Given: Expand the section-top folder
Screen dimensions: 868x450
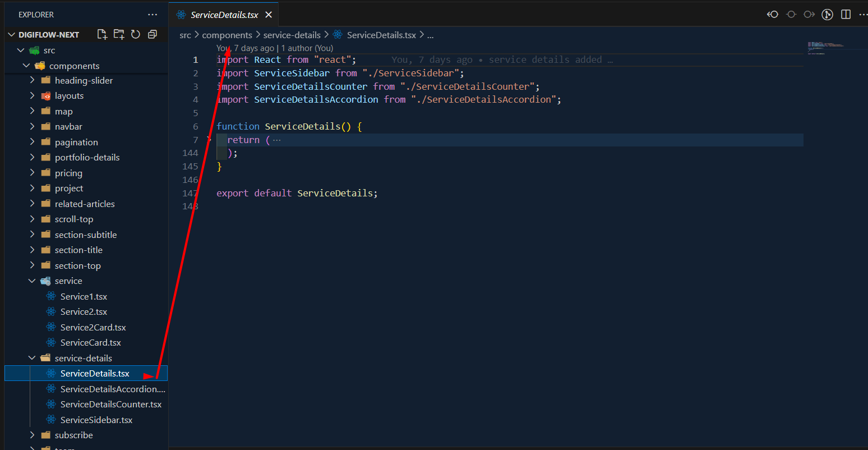Looking at the screenshot, I should click(32, 265).
